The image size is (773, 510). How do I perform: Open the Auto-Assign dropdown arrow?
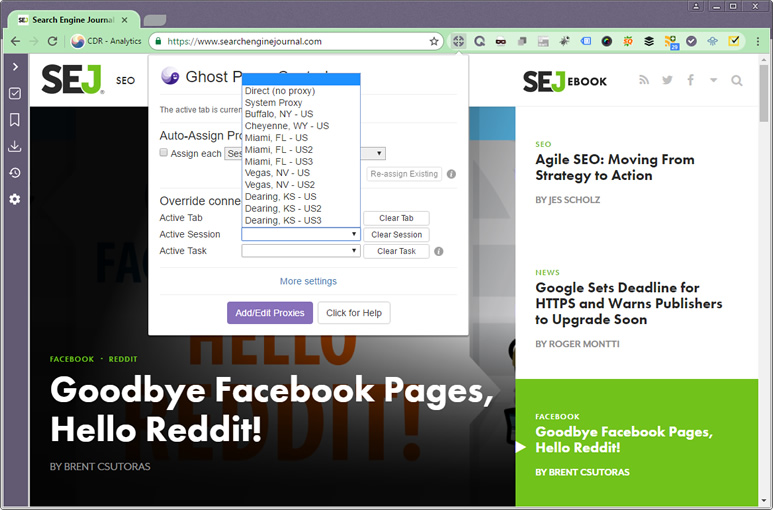(379, 153)
